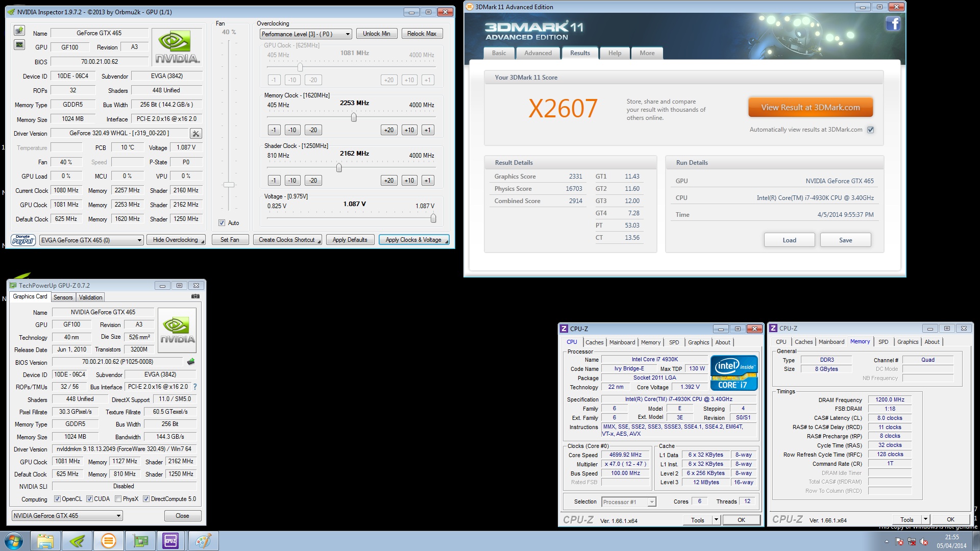Click the driver version tools wrench icon
This screenshot has height=551, width=980.
(195, 134)
